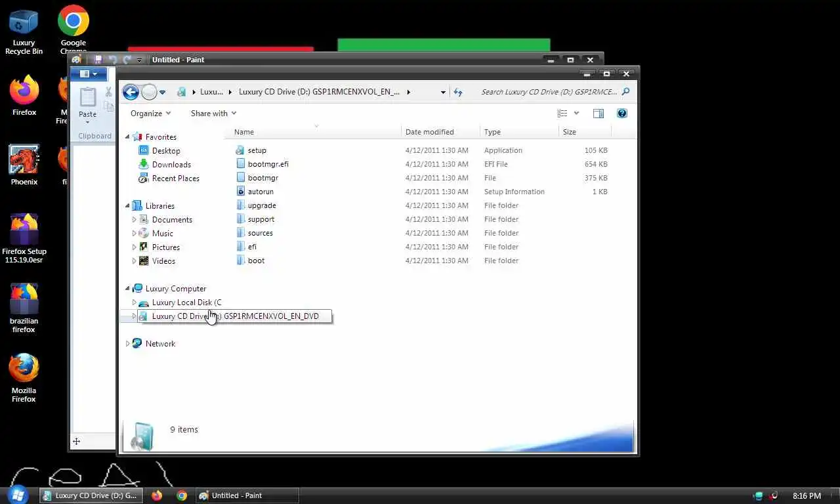This screenshot has height=504, width=840.
Task: Click Redo in Paint quick access toolbar
Action: 127,60
